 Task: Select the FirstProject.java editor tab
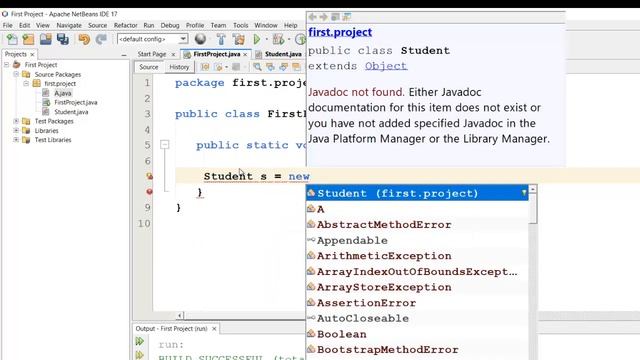pos(217,54)
